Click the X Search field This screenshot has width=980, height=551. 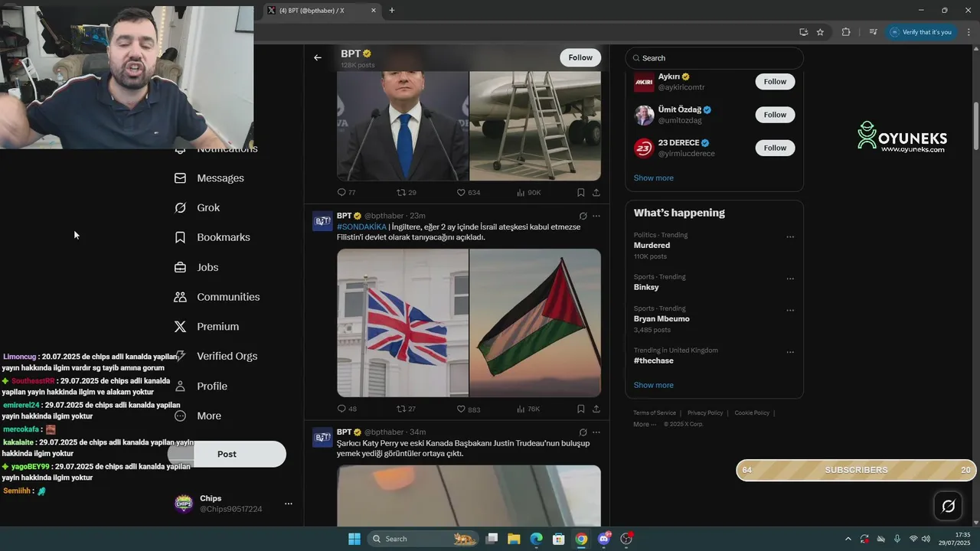pos(714,58)
